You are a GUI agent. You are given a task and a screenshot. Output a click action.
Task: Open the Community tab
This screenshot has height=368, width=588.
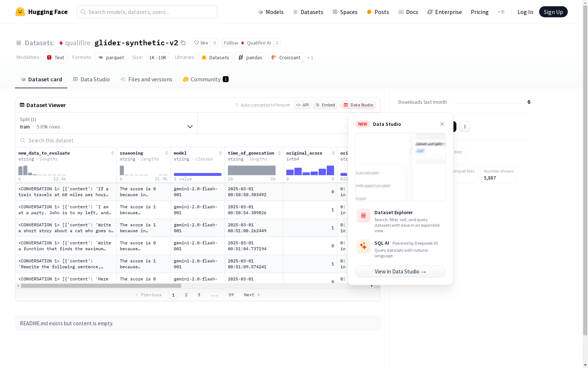(206, 79)
